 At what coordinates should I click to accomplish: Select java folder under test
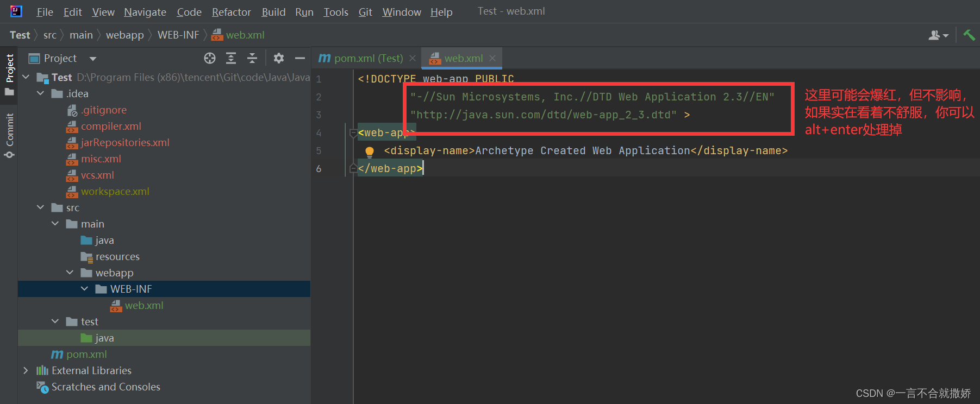pos(104,338)
